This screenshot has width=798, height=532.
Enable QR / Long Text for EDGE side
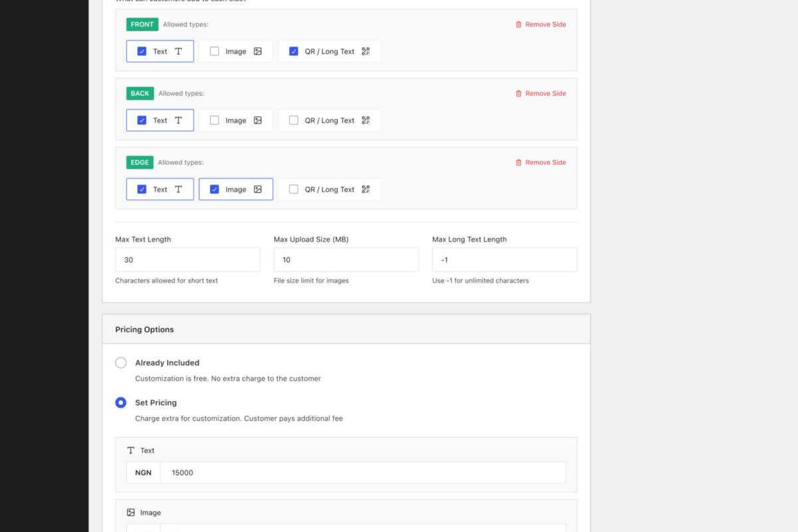pos(293,190)
